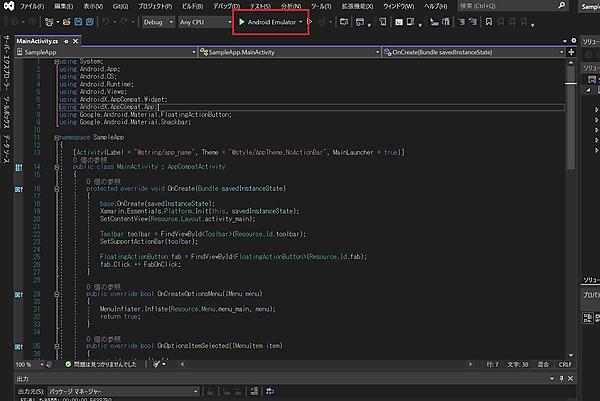Select the MainActivity.cs editor tab
The height and width of the screenshot is (401, 600).
38,39
